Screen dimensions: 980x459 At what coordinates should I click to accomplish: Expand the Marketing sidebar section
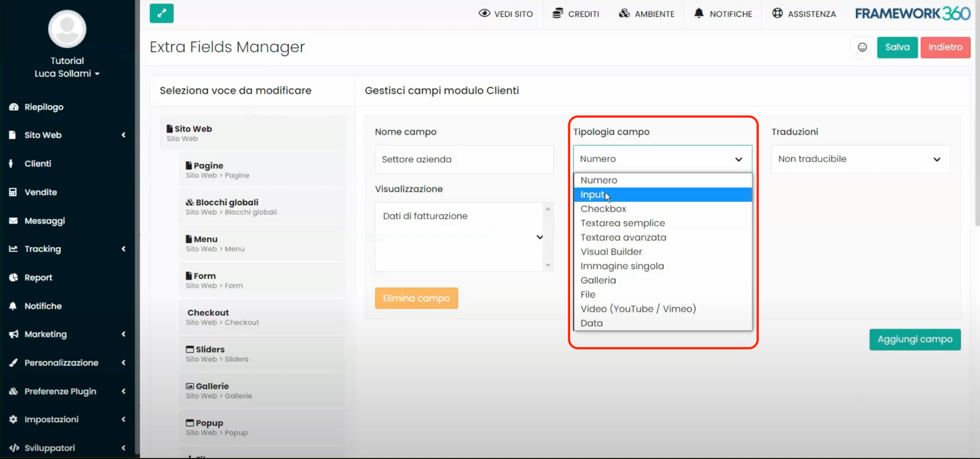(x=45, y=335)
